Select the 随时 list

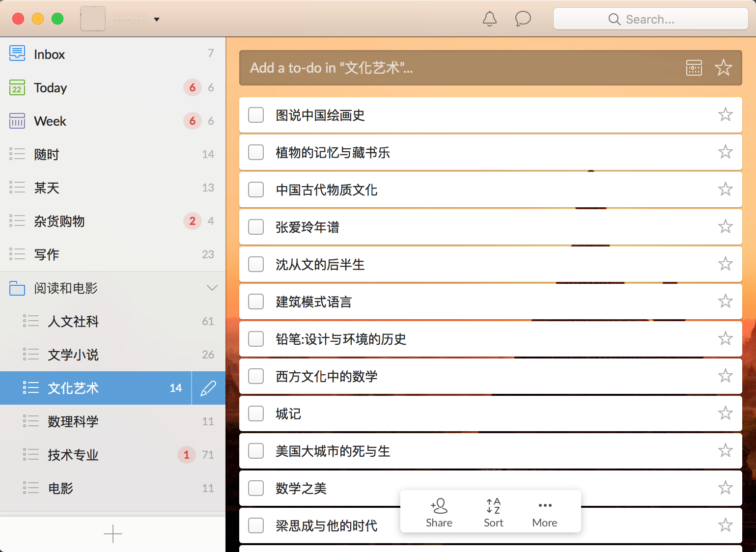[112, 154]
